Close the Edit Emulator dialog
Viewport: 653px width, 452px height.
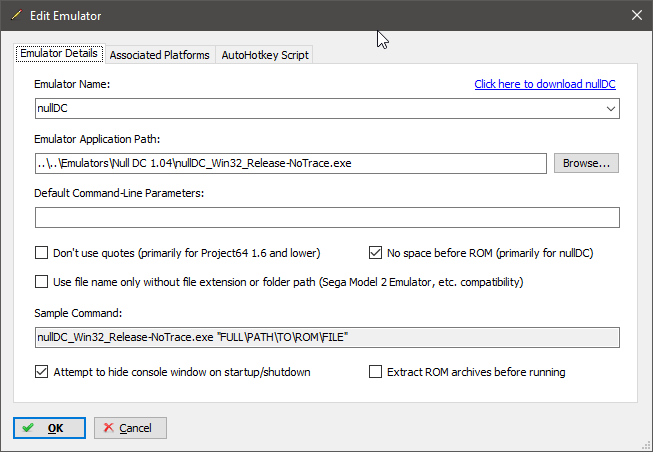636,15
